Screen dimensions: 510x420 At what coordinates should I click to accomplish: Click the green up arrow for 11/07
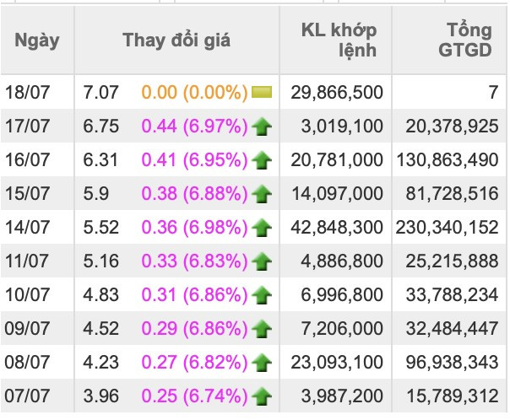pos(262,261)
